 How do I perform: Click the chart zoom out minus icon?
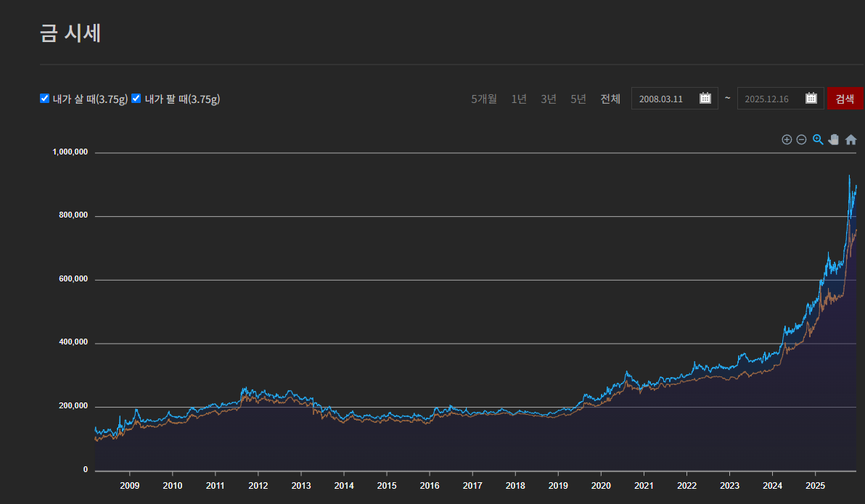pos(802,139)
